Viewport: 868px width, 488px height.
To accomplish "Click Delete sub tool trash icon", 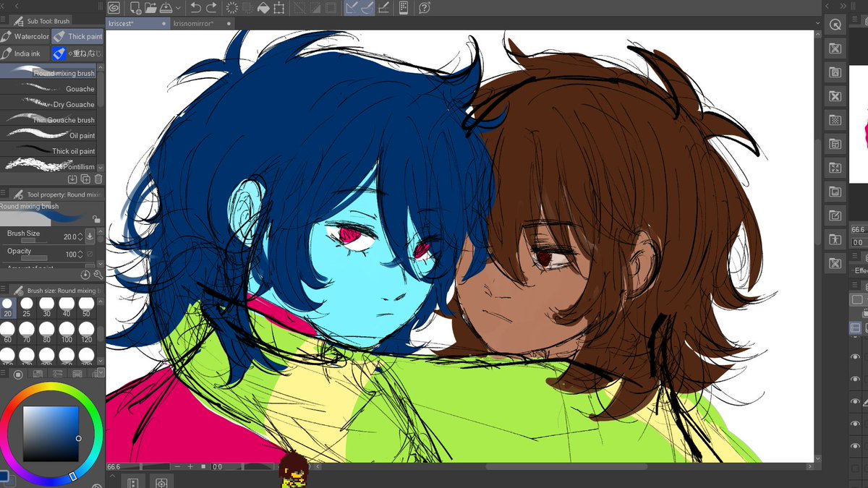I will click(98, 179).
